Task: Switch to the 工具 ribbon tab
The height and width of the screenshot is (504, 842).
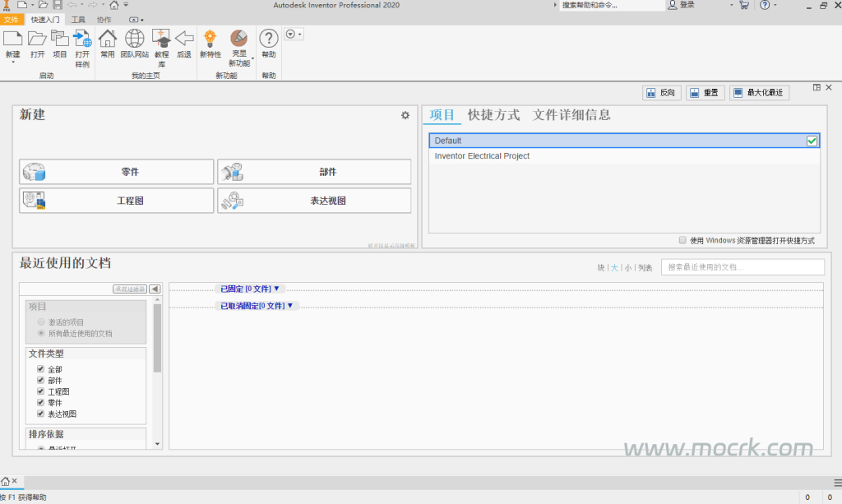Action: coord(78,19)
